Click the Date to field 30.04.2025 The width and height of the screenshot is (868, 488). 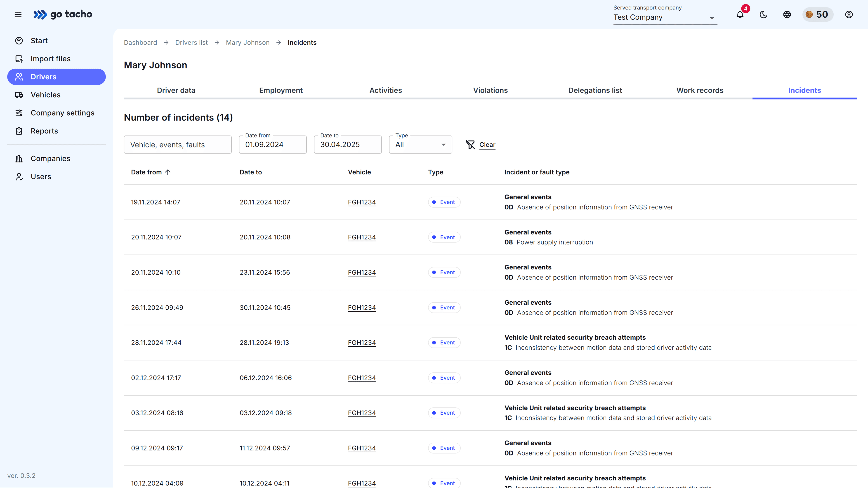[x=348, y=145]
